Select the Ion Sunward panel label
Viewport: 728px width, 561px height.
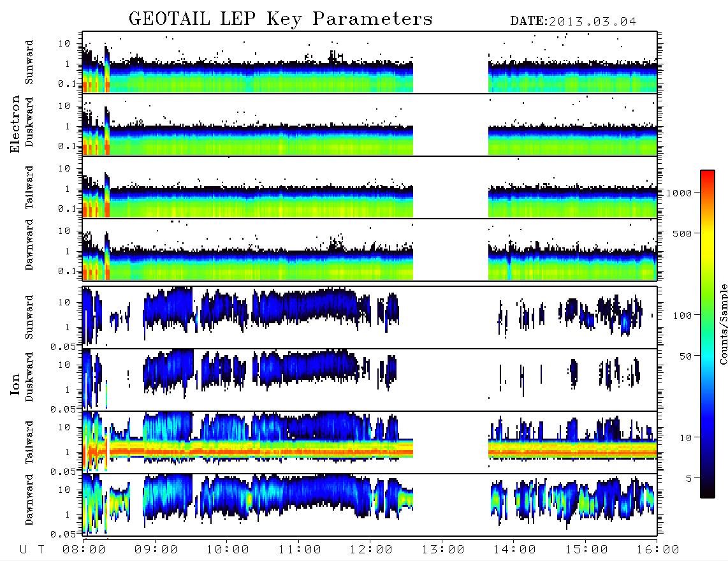(x=29, y=317)
